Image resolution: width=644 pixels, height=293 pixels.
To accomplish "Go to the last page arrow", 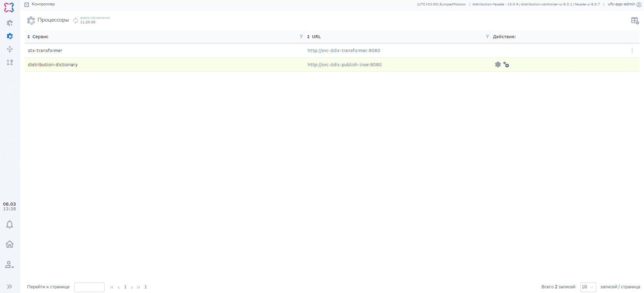I will (x=138, y=287).
